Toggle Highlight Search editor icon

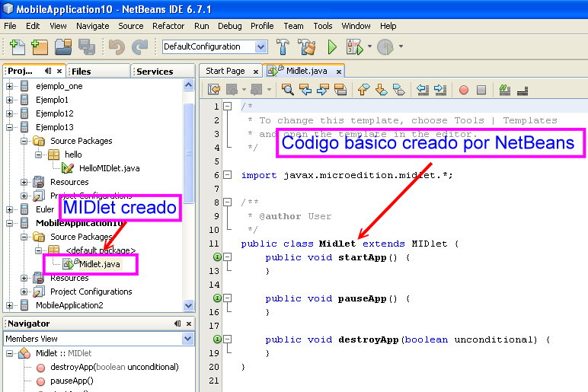point(340,90)
